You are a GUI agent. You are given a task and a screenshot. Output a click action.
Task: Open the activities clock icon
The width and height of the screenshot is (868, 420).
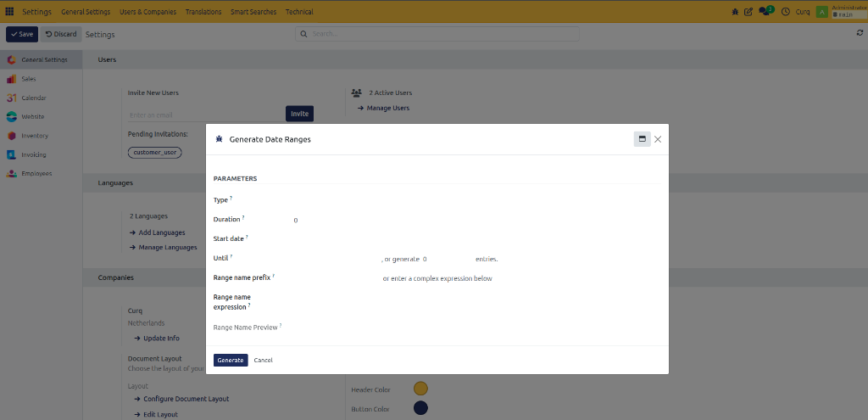(785, 12)
